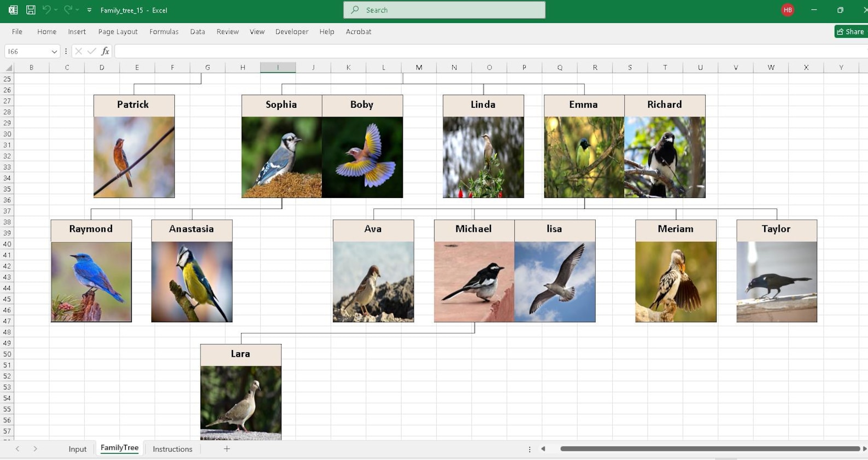Select column I header
Viewport: 868px width, 460px height.
pyautogui.click(x=278, y=67)
